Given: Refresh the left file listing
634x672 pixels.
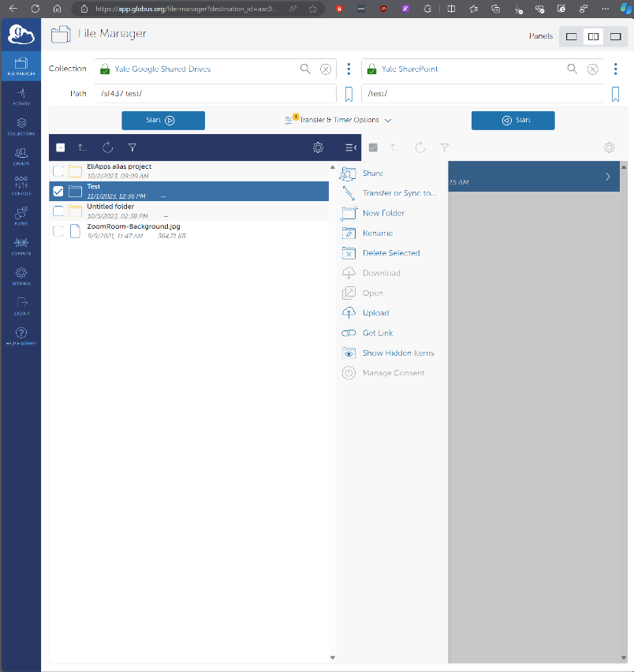Looking at the screenshot, I should [x=107, y=147].
